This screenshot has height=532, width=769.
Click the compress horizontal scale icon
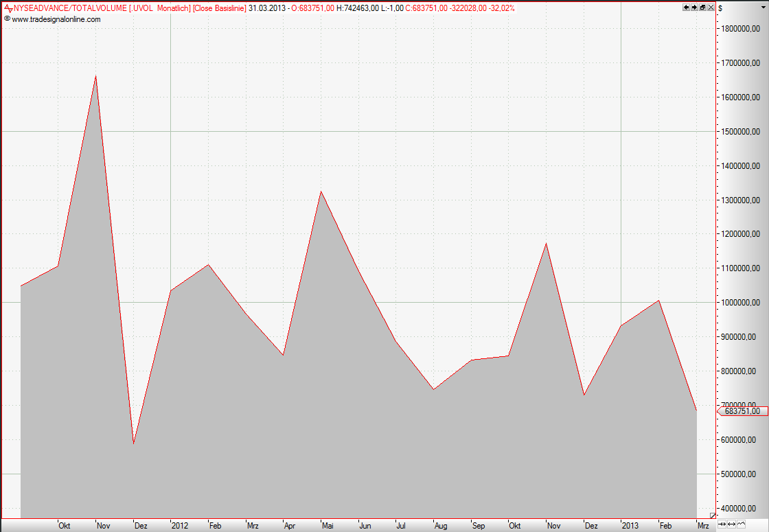pyautogui.click(x=722, y=524)
